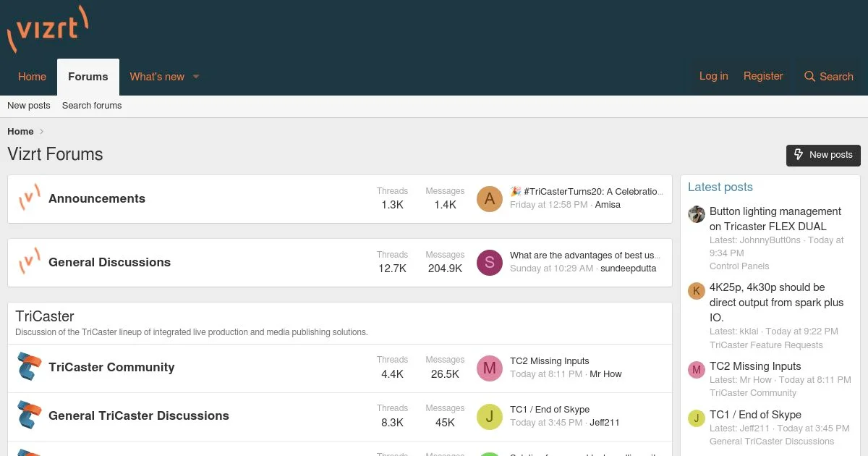The width and height of the screenshot is (868, 456).
Task: Click the Vizrt Forums page title
Action: pos(55,154)
